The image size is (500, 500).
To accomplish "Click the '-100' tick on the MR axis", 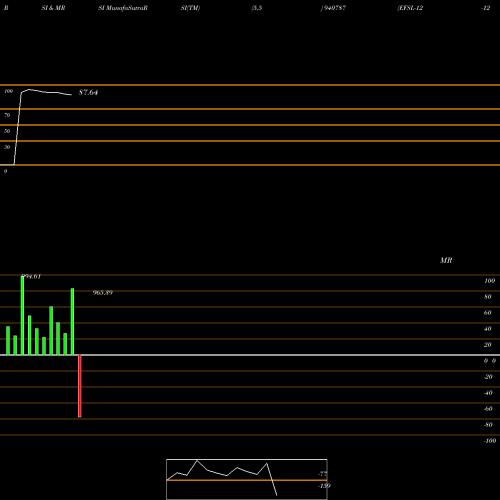I will click(490, 441).
